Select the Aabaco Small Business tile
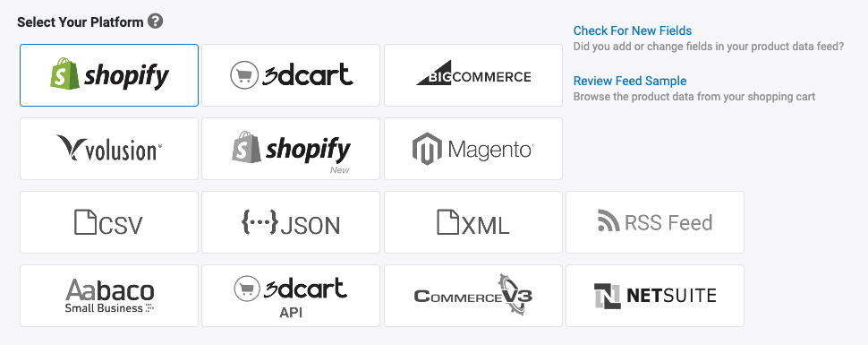Screen dimensions: 868x345 tap(109, 296)
